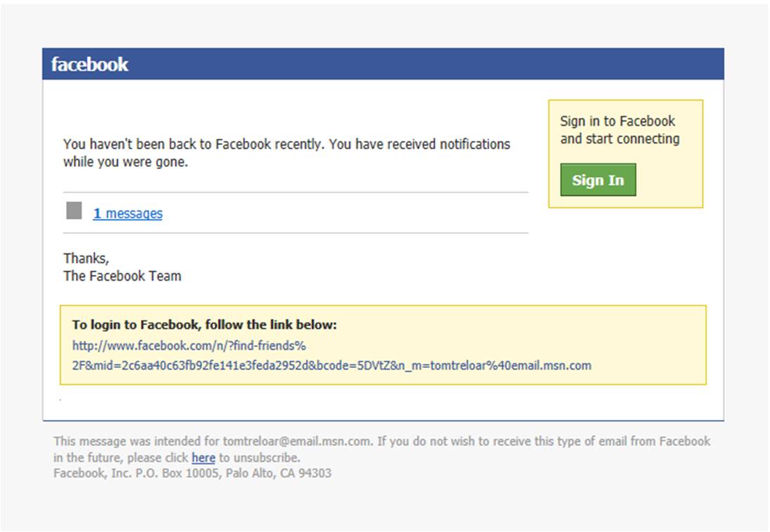
Task: Click empty area of the blue header bar
Action: pyautogui.click(x=422, y=64)
